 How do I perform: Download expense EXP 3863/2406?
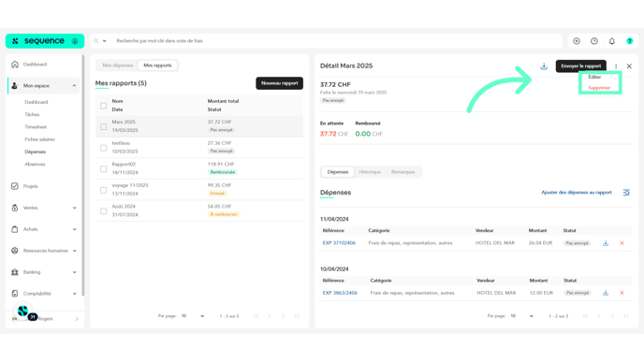click(606, 293)
